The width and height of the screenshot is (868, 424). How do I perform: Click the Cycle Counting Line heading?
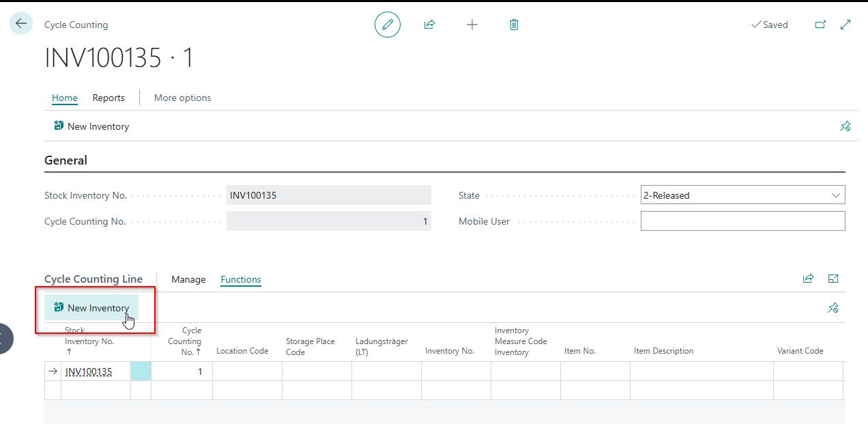93,279
